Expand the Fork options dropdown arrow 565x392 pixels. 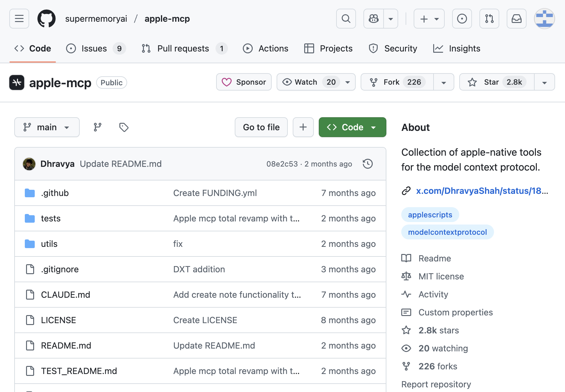pyautogui.click(x=443, y=82)
